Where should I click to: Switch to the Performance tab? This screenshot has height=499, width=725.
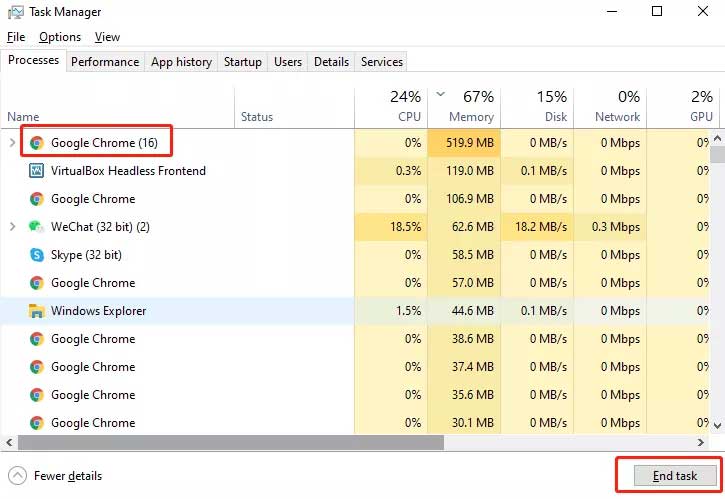coord(105,62)
